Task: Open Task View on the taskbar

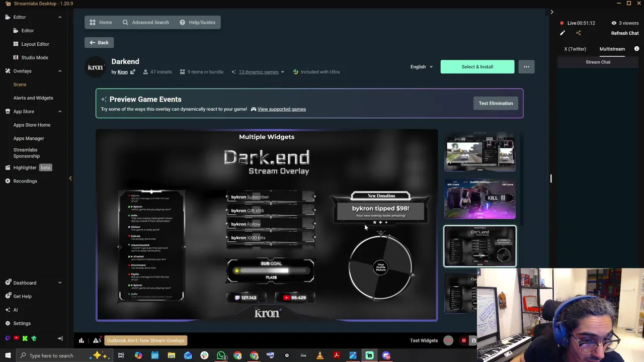Action: 121,355
